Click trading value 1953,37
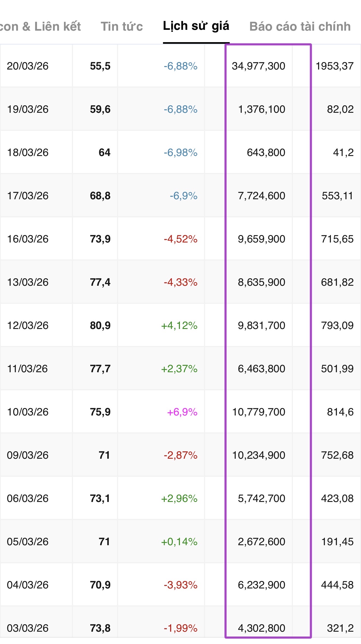361x644 pixels. point(334,66)
